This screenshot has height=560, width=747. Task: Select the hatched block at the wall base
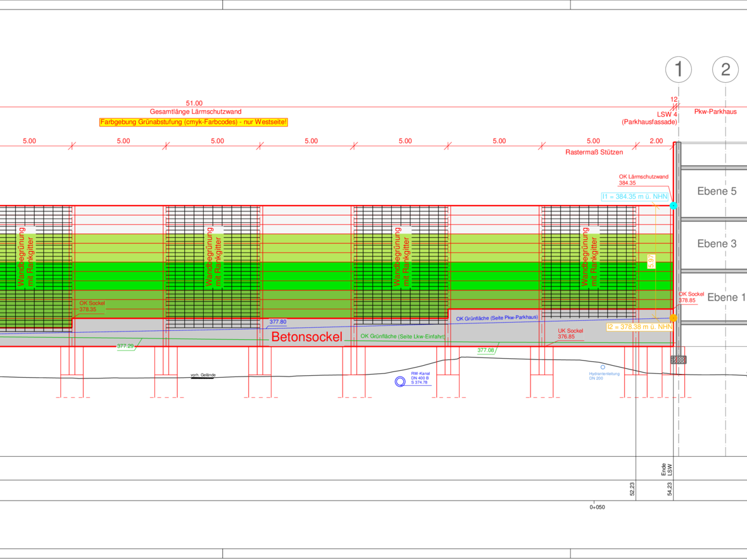pyautogui.click(x=679, y=359)
